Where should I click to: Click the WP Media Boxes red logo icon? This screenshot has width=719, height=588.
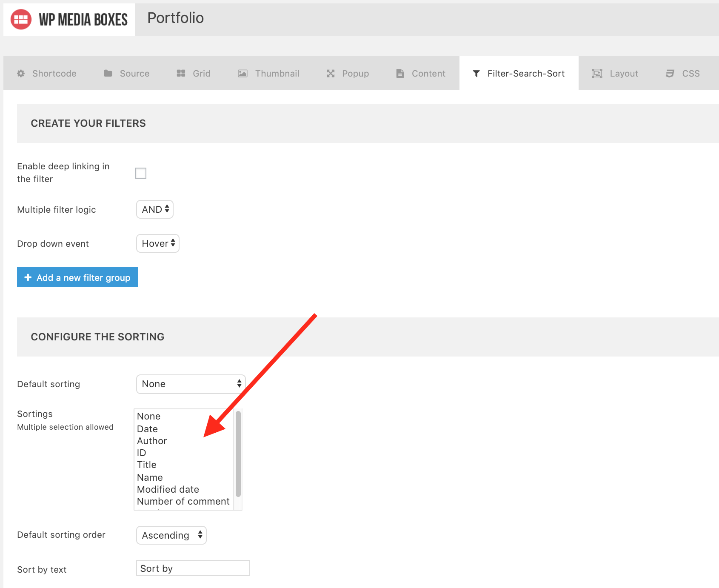tap(21, 20)
